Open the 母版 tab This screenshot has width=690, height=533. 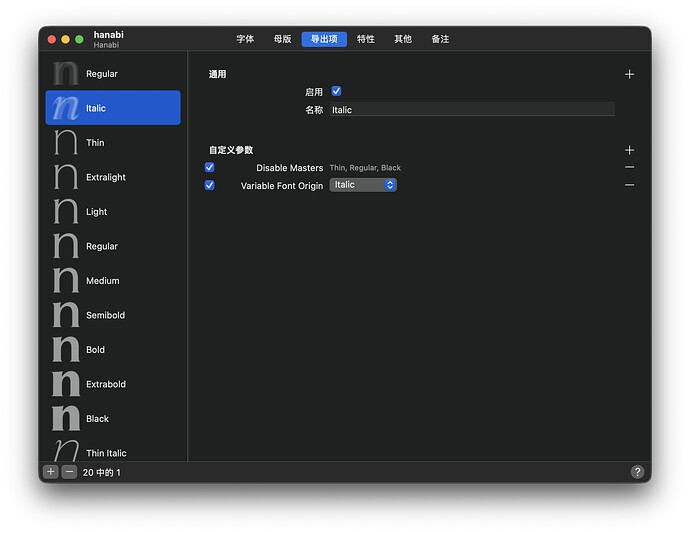[283, 39]
